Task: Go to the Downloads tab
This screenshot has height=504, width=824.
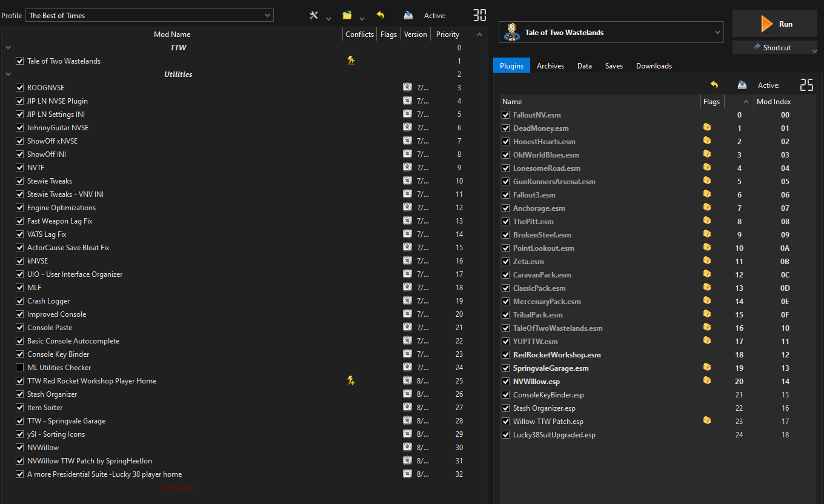Action: [x=654, y=65]
